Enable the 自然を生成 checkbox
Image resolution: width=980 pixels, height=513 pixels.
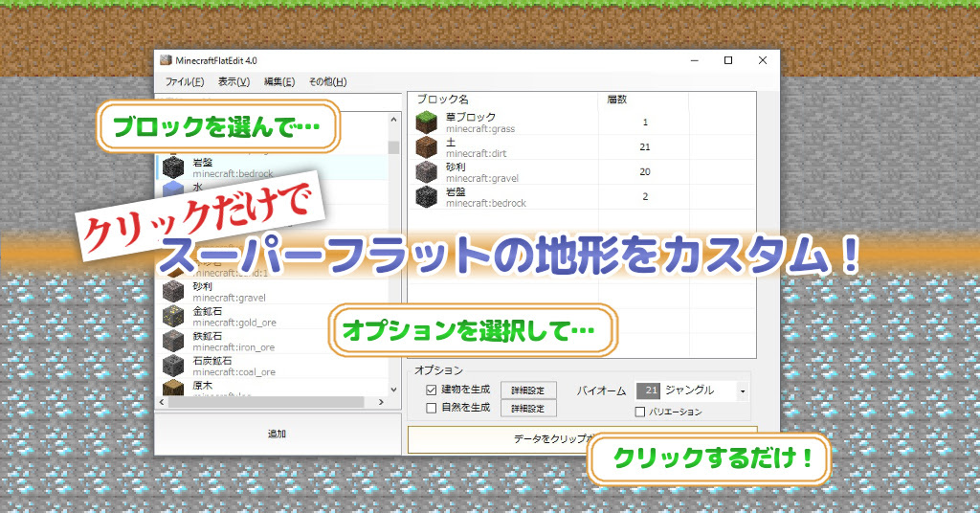[432, 408]
